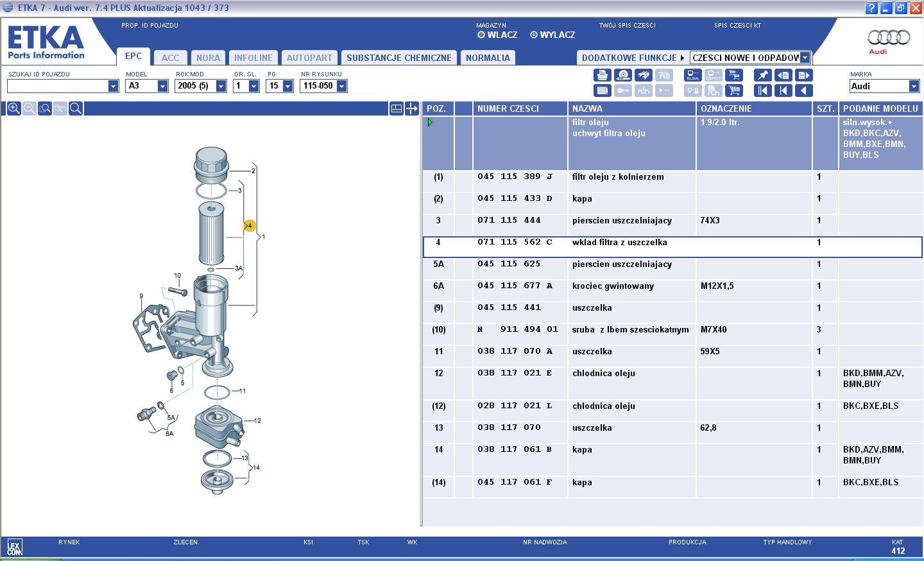Click the printer icon in toolbar

coord(602,75)
